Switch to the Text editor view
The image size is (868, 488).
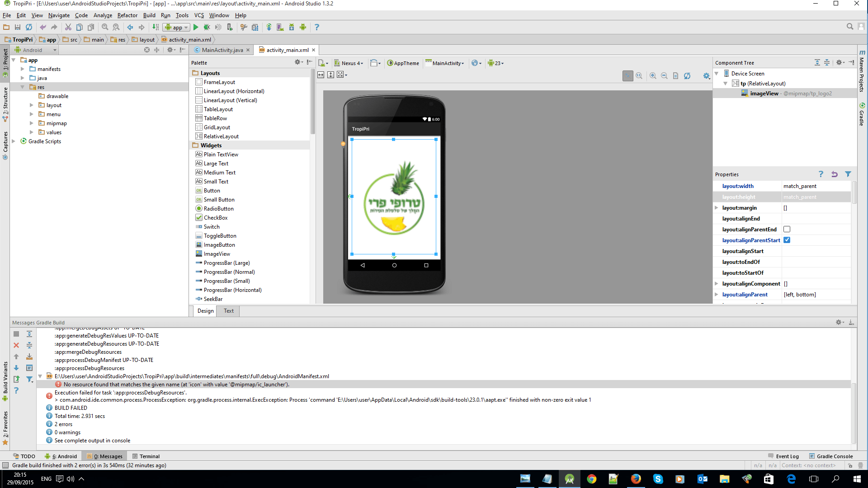229,311
